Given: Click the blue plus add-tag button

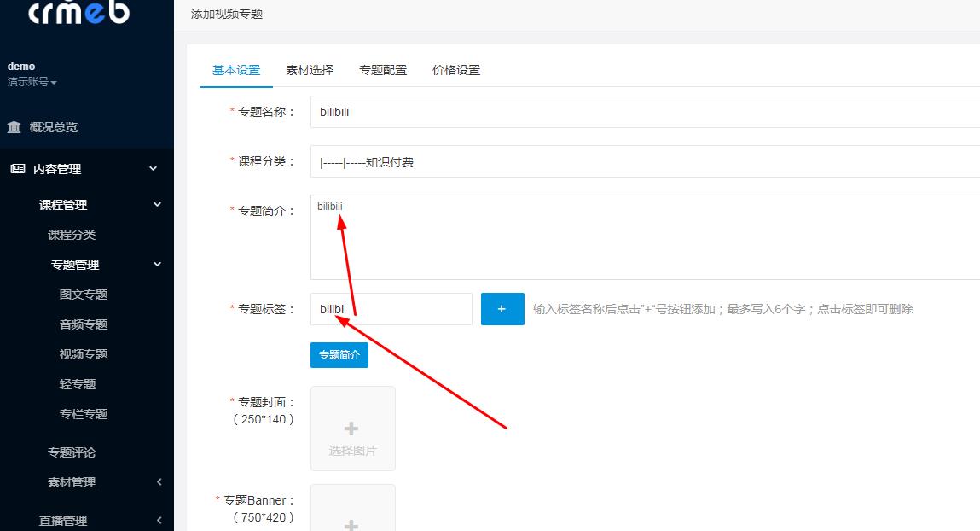Looking at the screenshot, I should 502,309.
